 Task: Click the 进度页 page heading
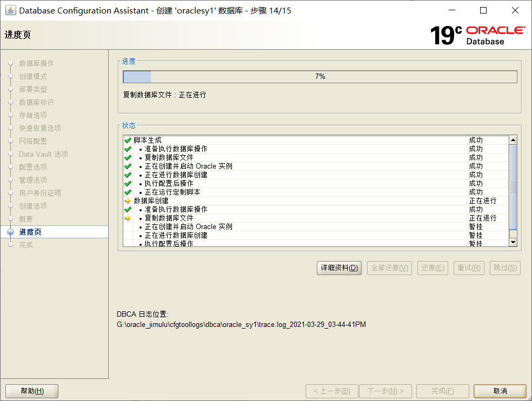[x=18, y=35]
